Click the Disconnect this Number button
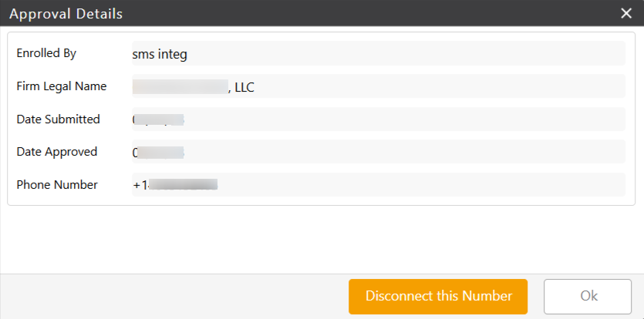 pyautogui.click(x=438, y=297)
